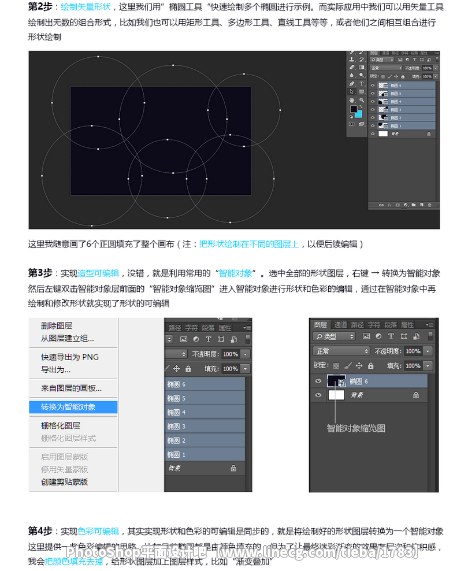Choose 创建剪贴蒙版 from context menu
This screenshot has width=474, height=571.
[64, 482]
